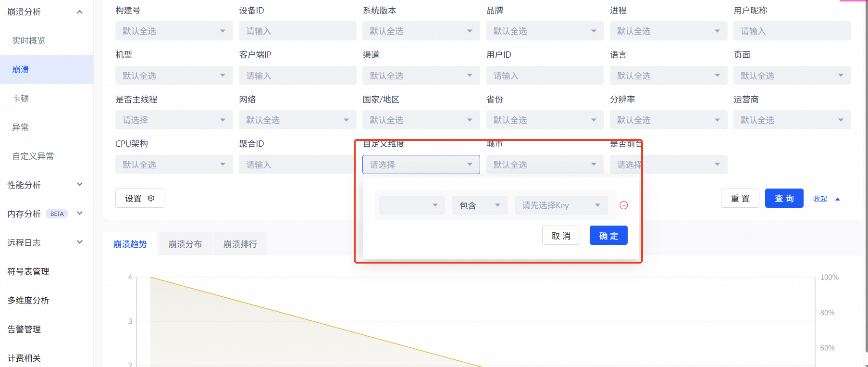Open the 页面 dropdown

tap(792, 76)
